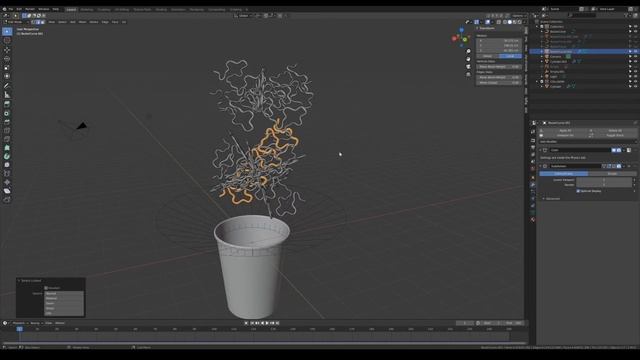Viewport: 640px width, 360px height.
Task: Toggle camera view gizmo icon
Action: (x=468, y=67)
